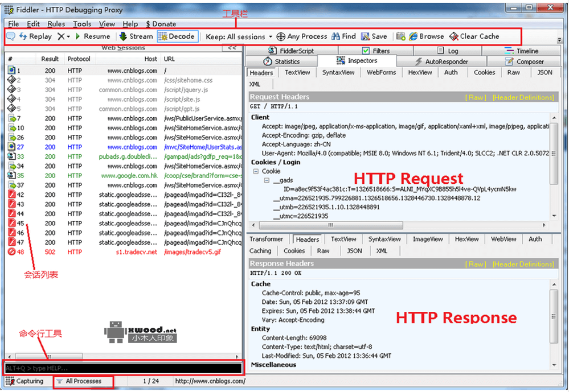
Task: Collapse the Cookie tree node
Action: click(256, 171)
